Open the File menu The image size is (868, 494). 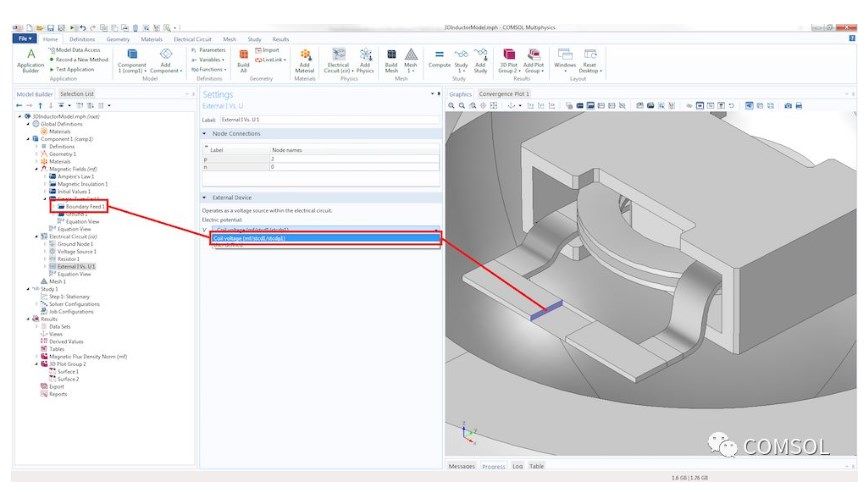(x=25, y=39)
